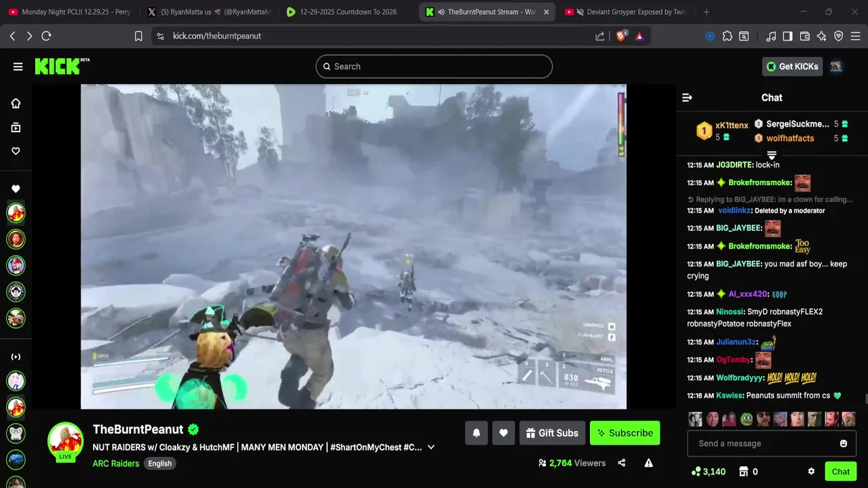Click Kswiss username in chat
868x488 pixels.
(730, 395)
